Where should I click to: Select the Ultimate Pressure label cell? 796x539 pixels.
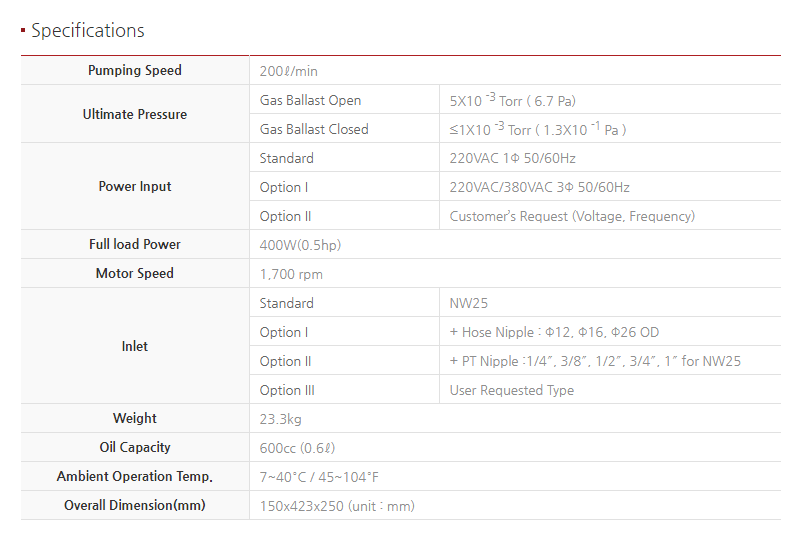pyautogui.click(x=135, y=114)
